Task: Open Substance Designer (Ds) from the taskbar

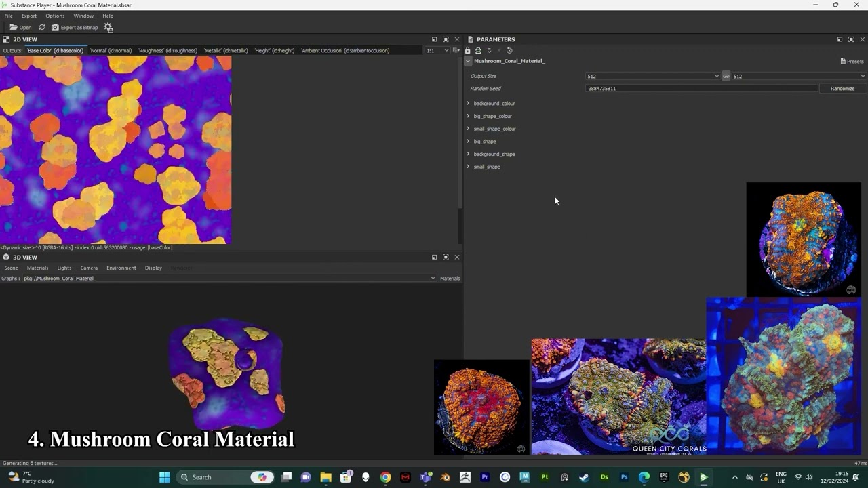Action: click(x=604, y=477)
